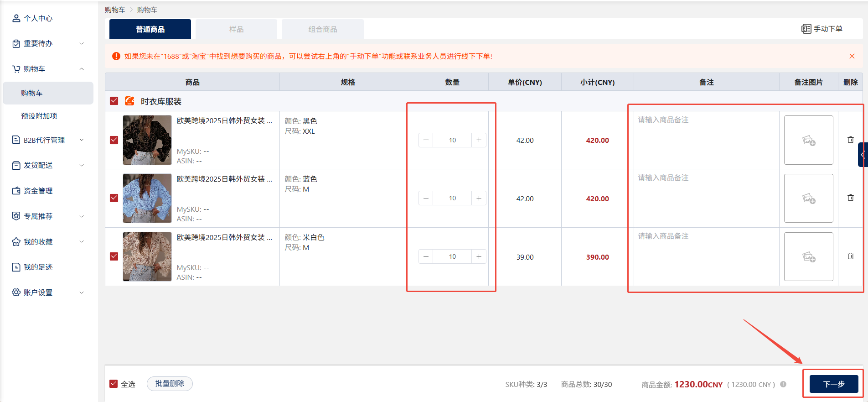Increase quantity of 蓝色 M item
868x402 pixels.
pyautogui.click(x=479, y=198)
